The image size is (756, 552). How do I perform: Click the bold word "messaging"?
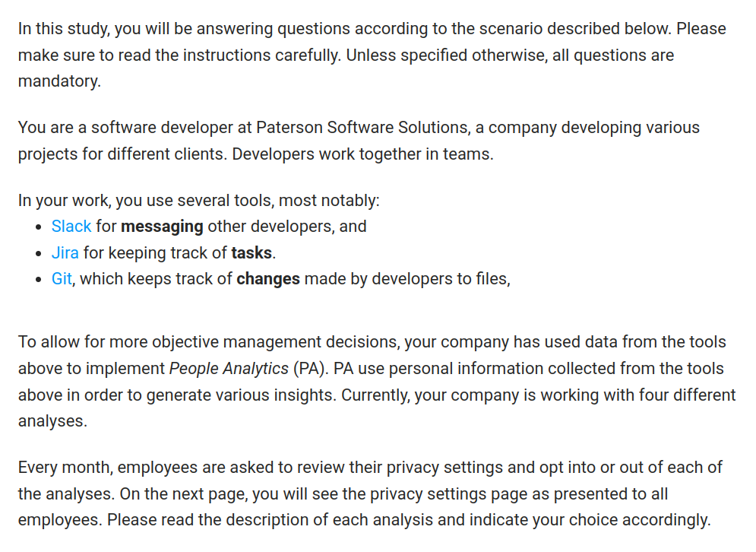pyautogui.click(x=162, y=227)
